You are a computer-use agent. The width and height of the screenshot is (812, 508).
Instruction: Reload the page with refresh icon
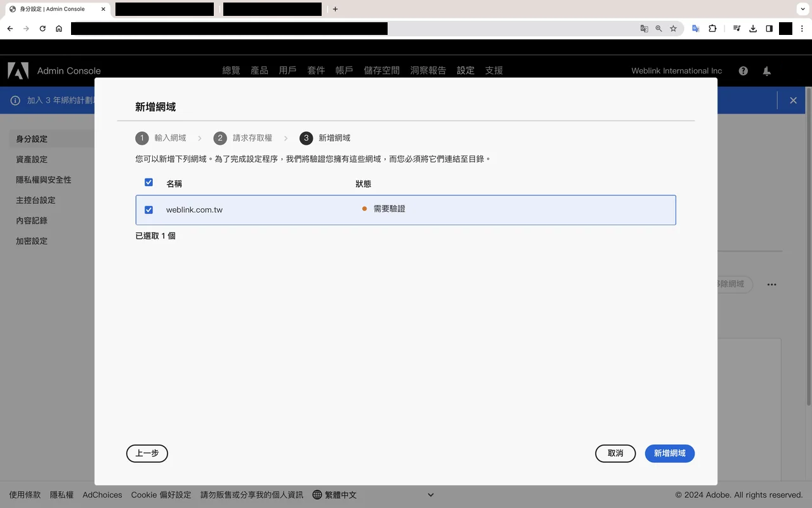43,29
